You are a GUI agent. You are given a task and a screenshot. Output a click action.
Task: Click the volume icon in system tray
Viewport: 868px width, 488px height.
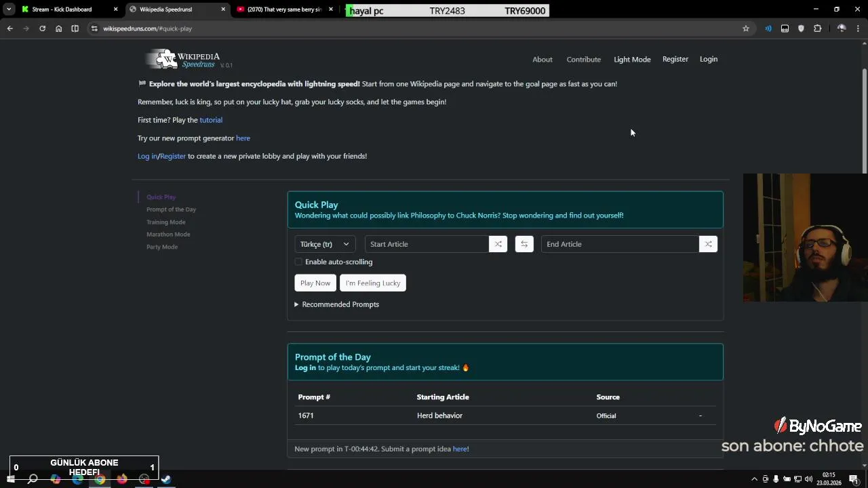[808, 479]
